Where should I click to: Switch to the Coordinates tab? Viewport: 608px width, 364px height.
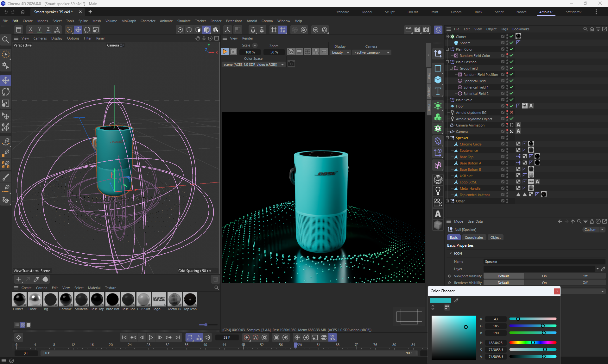tap(474, 238)
